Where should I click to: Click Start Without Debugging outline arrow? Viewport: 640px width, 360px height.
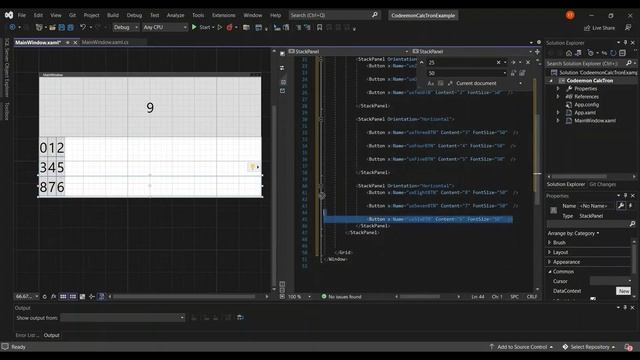[x=220, y=27]
